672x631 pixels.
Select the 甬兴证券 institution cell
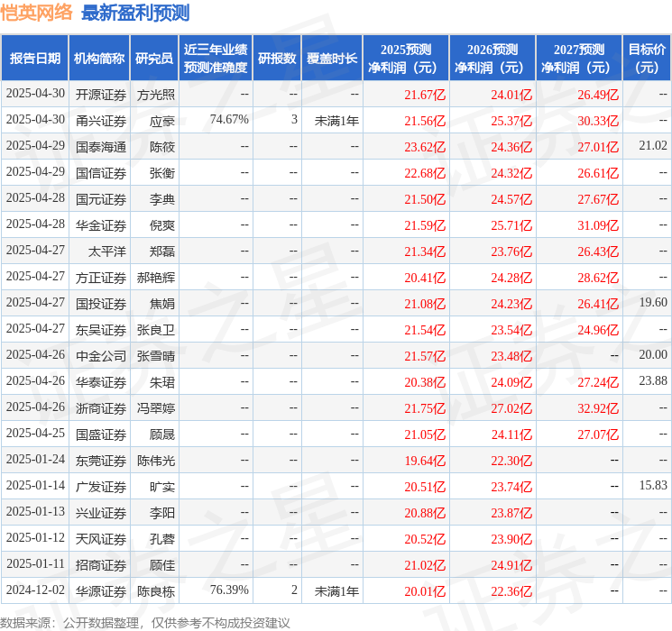tap(101, 121)
